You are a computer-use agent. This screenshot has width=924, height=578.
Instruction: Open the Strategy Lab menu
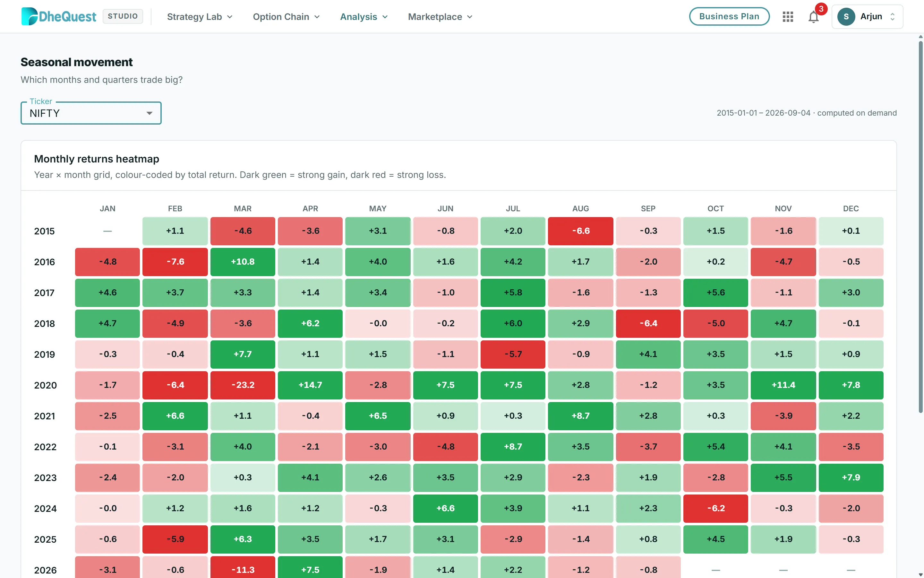point(200,16)
